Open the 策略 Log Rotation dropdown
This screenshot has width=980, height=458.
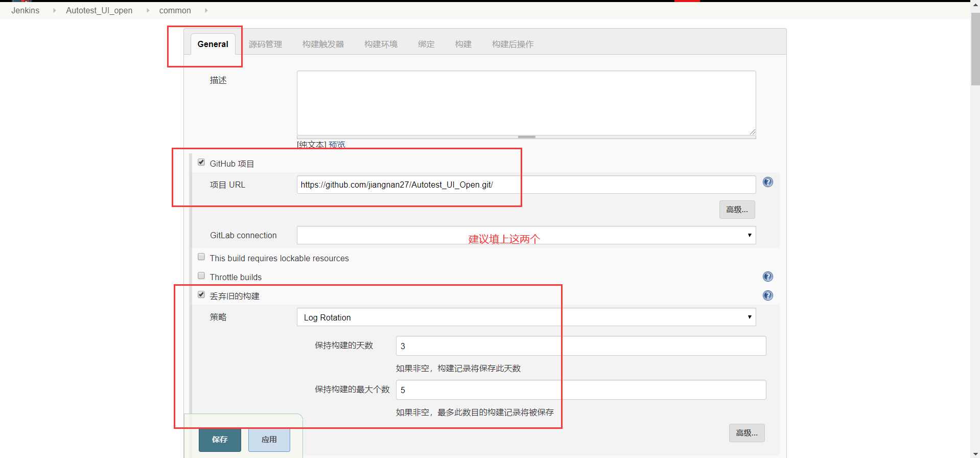point(526,317)
